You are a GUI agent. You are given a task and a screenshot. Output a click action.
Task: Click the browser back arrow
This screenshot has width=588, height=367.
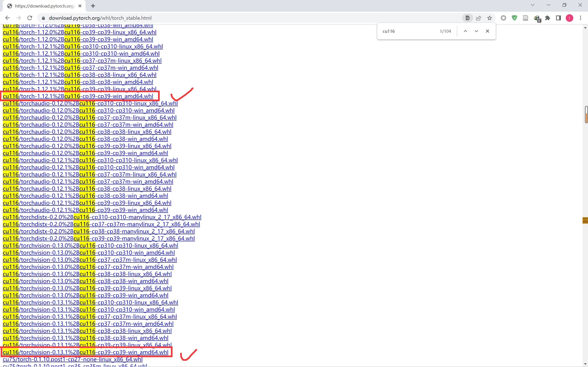pyautogui.click(x=8, y=18)
